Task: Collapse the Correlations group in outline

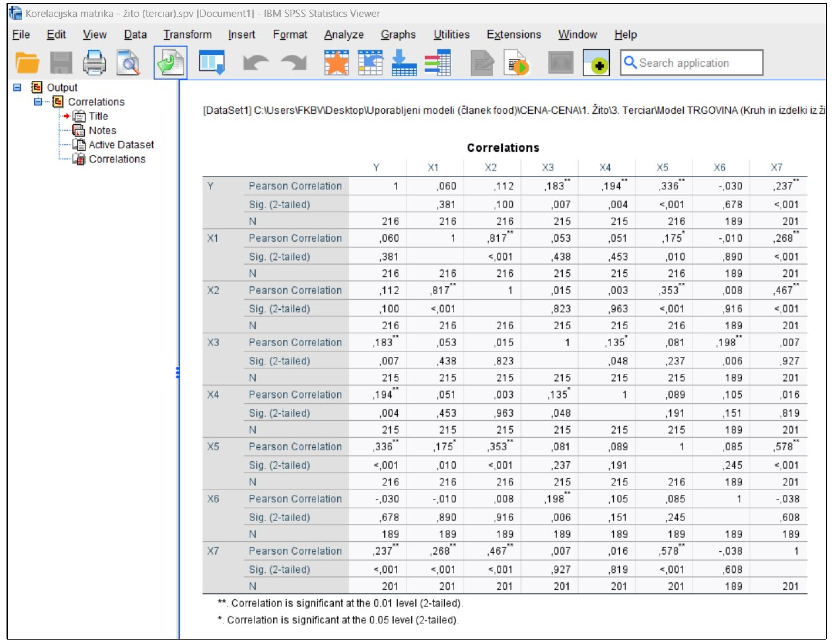Action: [38, 102]
